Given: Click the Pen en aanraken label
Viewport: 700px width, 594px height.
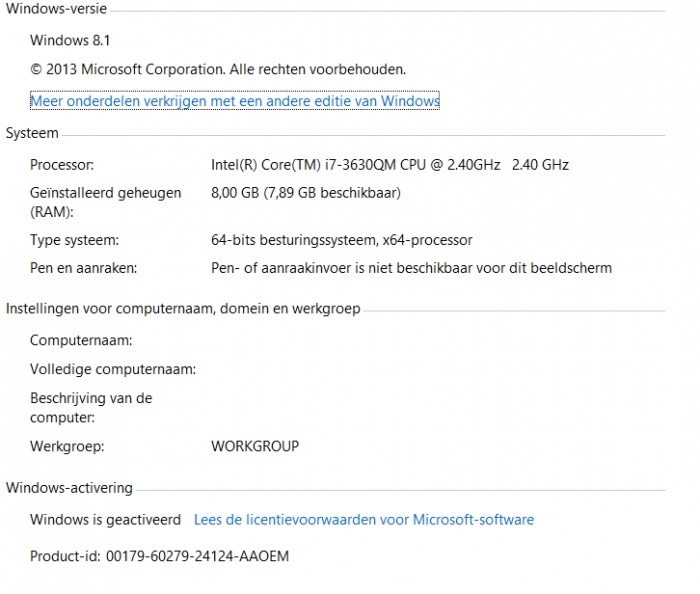Looking at the screenshot, I should (83, 268).
